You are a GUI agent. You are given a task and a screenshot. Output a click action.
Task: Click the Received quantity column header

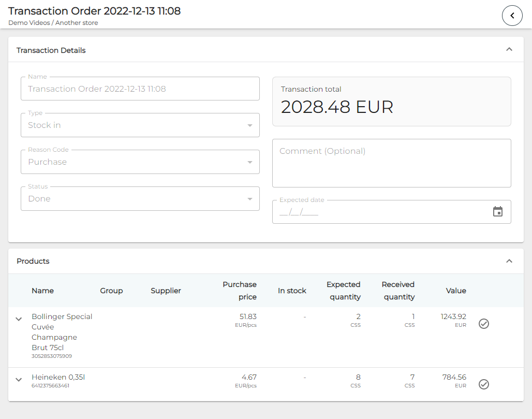tap(398, 291)
